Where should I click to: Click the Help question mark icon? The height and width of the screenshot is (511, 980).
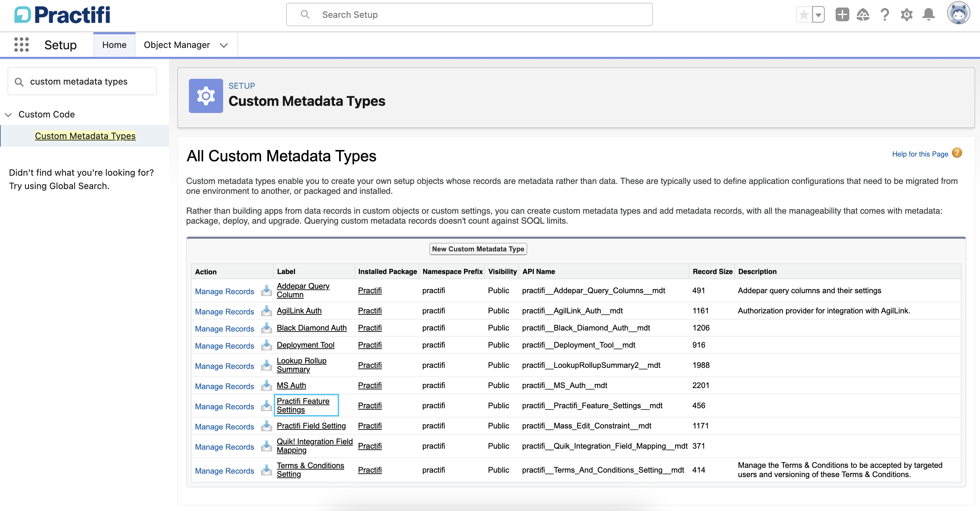(x=885, y=15)
